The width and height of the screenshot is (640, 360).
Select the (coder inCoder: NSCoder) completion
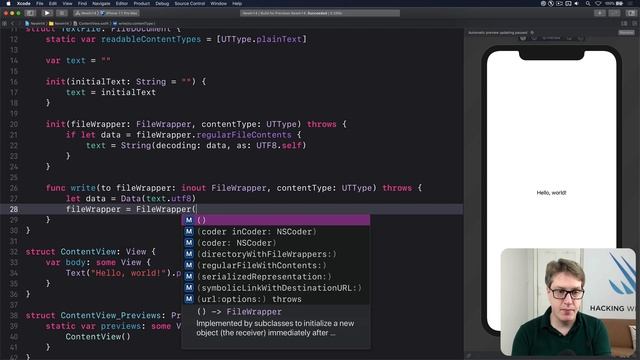(x=276, y=231)
